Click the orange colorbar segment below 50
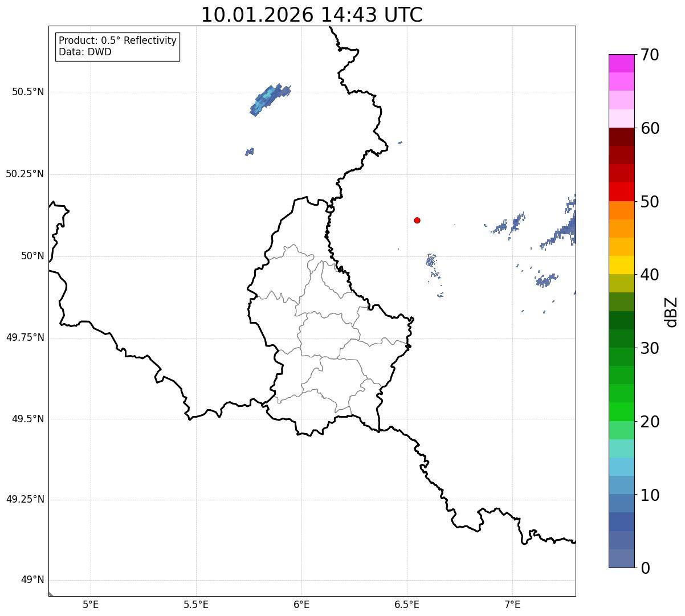Screen dimensions: 685x616 tap(622, 210)
